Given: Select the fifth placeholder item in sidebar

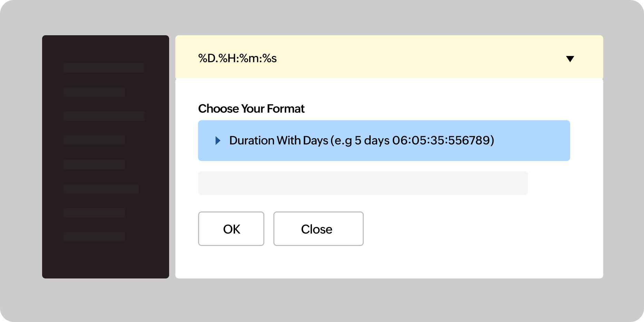Looking at the screenshot, I should 94,164.
